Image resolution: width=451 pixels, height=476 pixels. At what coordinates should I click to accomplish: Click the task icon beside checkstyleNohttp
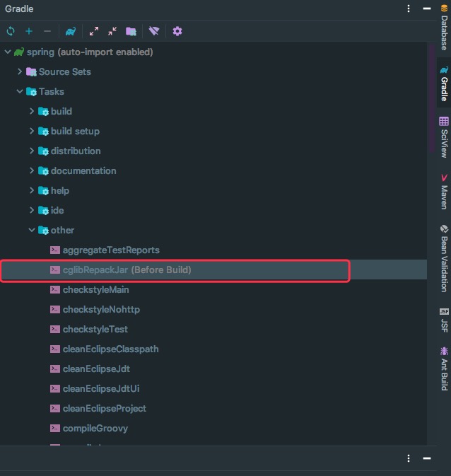pyautogui.click(x=55, y=309)
